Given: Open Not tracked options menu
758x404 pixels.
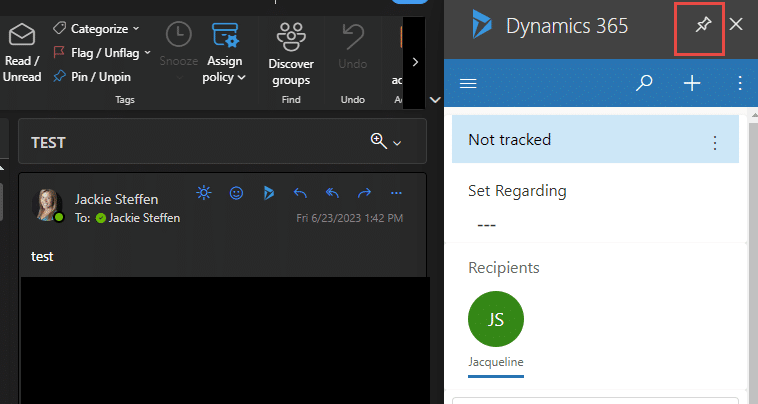Looking at the screenshot, I should pos(715,143).
